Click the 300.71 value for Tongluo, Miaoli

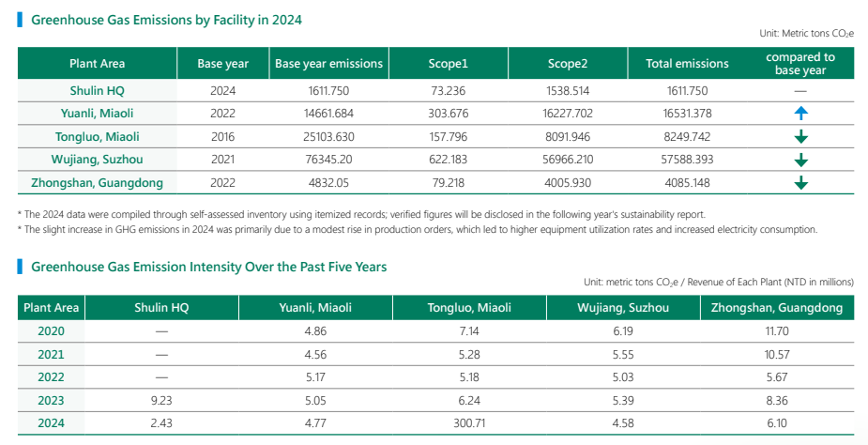(469, 422)
